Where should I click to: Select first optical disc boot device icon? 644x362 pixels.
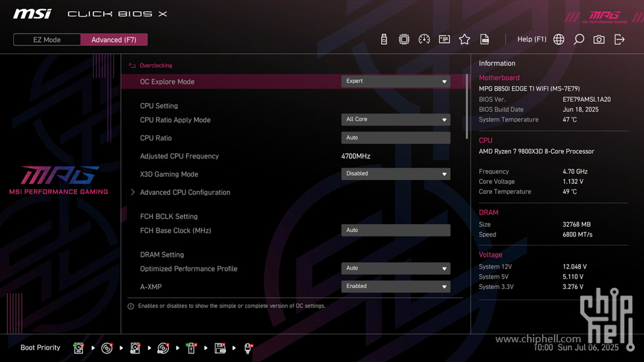tap(106, 348)
